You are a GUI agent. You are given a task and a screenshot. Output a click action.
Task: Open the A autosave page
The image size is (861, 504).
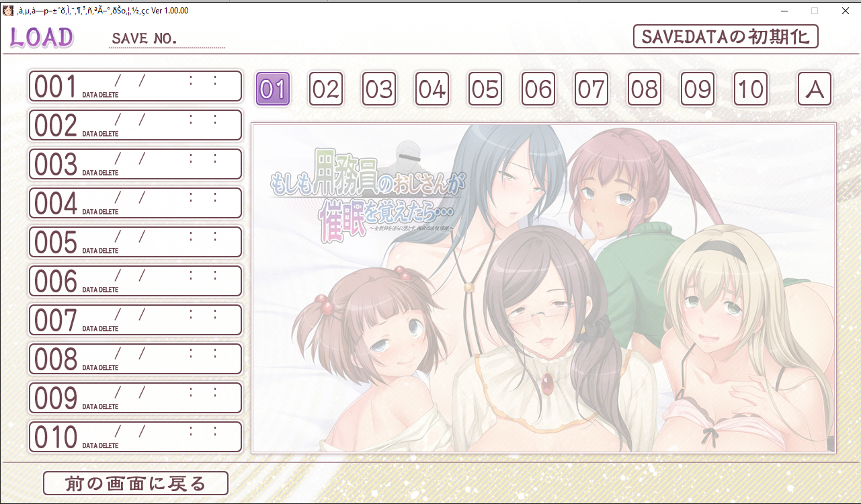pyautogui.click(x=815, y=89)
